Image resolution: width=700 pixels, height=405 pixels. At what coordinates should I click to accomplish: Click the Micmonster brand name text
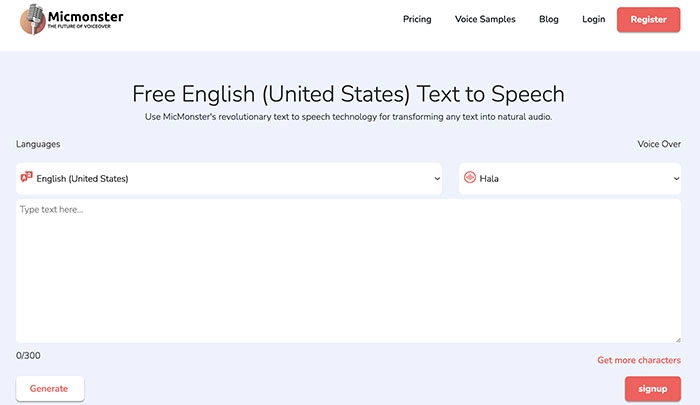pos(86,16)
